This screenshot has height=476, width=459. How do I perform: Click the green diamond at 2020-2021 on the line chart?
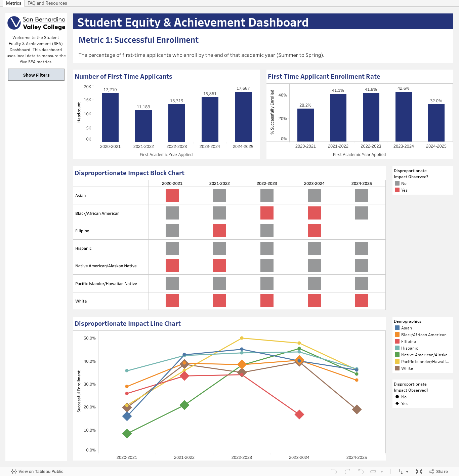coord(127,434)
